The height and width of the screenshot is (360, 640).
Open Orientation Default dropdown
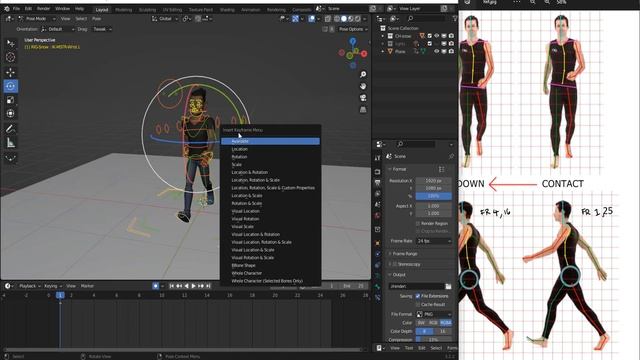coord(58,29)
